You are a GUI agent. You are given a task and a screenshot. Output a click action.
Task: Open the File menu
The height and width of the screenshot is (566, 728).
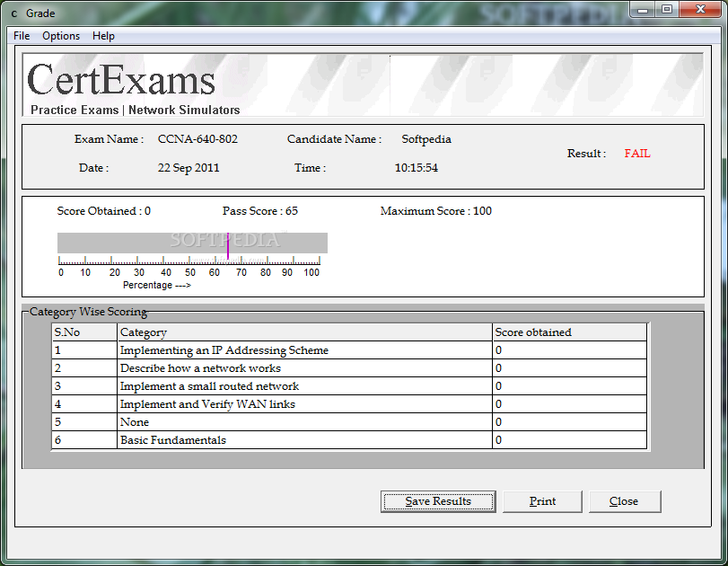point(22,36)
